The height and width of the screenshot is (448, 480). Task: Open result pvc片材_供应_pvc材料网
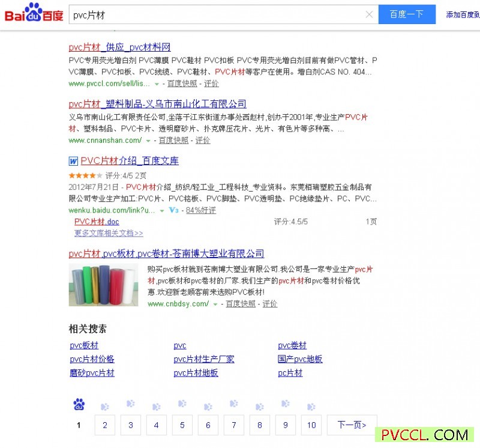(x=119, y=47)
